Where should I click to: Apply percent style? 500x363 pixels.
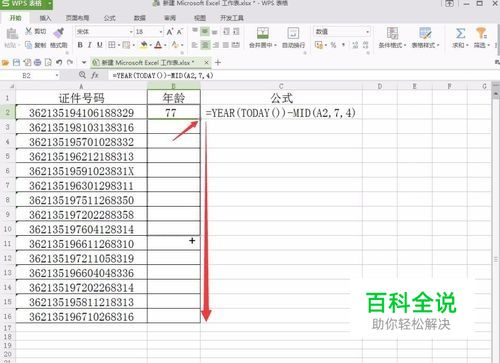pos(333,45)
